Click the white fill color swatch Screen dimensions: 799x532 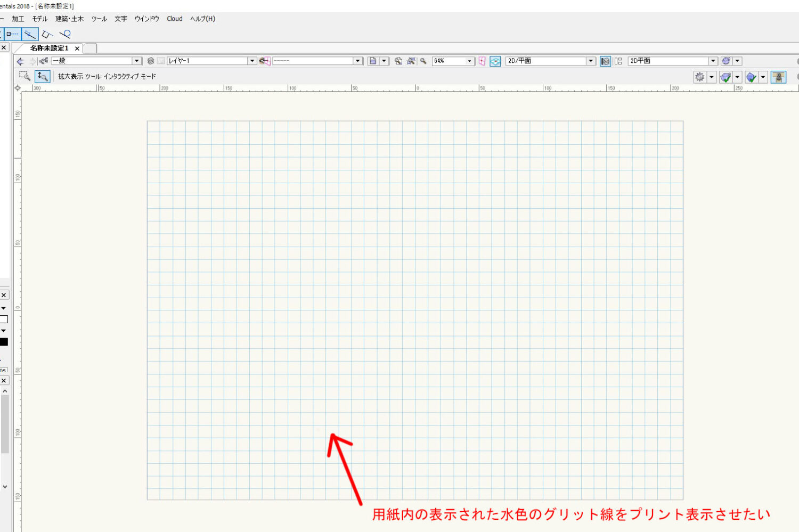(x=3, y=320)
